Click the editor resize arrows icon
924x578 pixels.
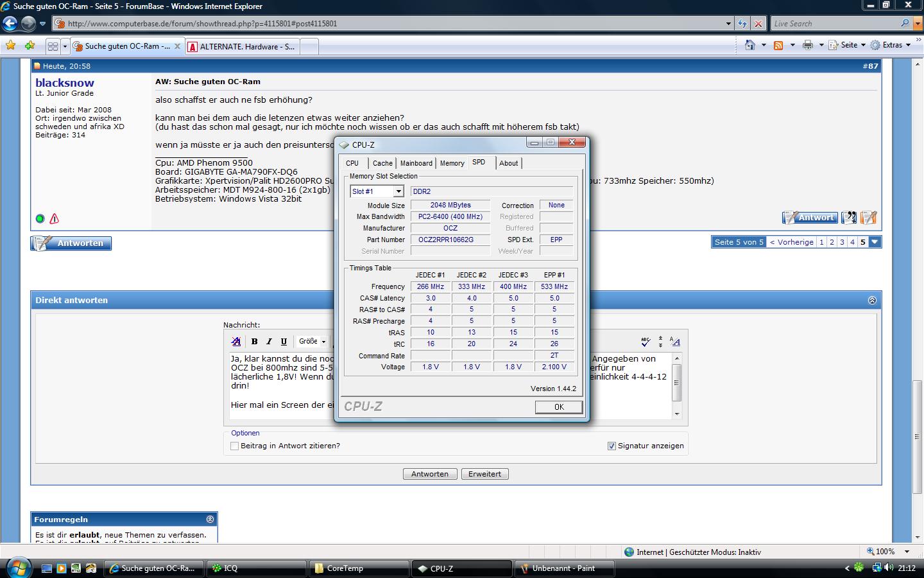point(660,342)
